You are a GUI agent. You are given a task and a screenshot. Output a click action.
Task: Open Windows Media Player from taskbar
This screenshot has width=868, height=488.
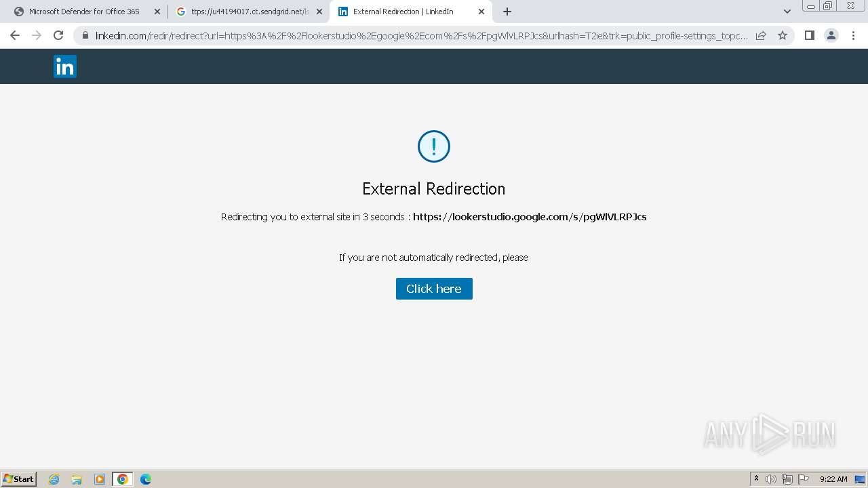[100, 479]
